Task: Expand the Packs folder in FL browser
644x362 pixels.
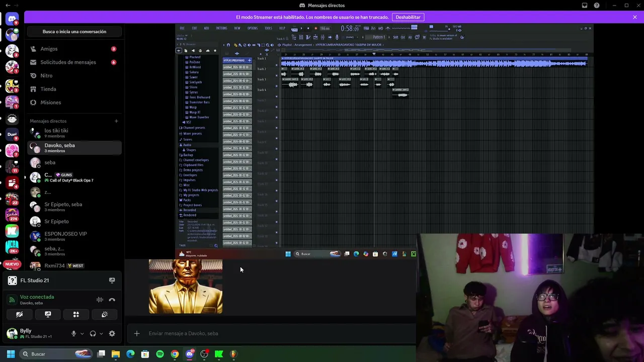Action: (x=186, y=200)
